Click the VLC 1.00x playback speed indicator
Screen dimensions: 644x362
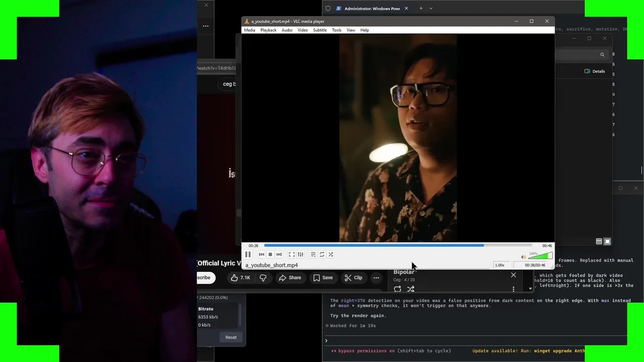pyautogui.click(x=500, y=265)
